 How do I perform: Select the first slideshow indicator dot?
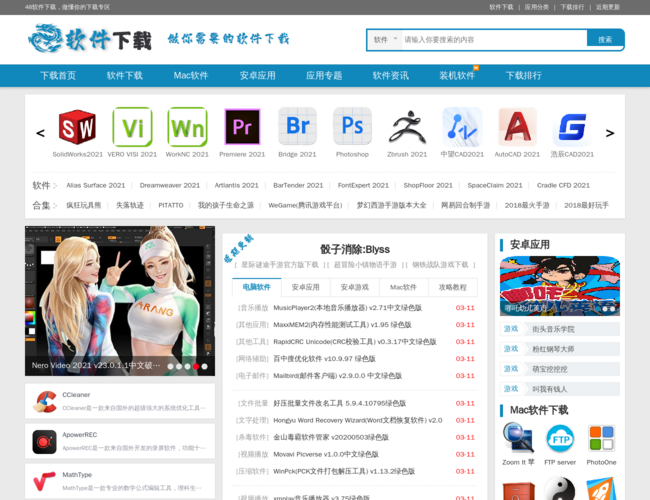pos(171,366)
